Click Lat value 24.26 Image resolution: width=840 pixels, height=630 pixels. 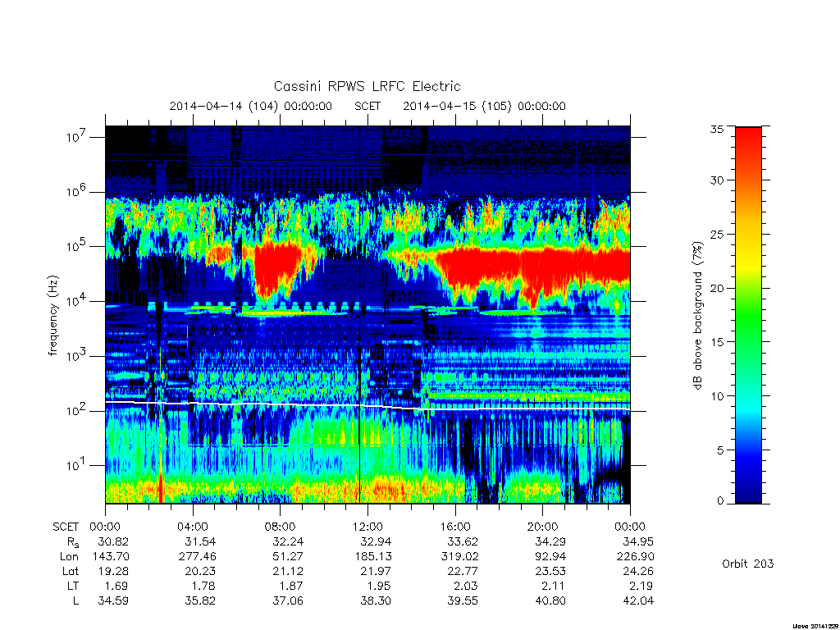coord(638,571)
